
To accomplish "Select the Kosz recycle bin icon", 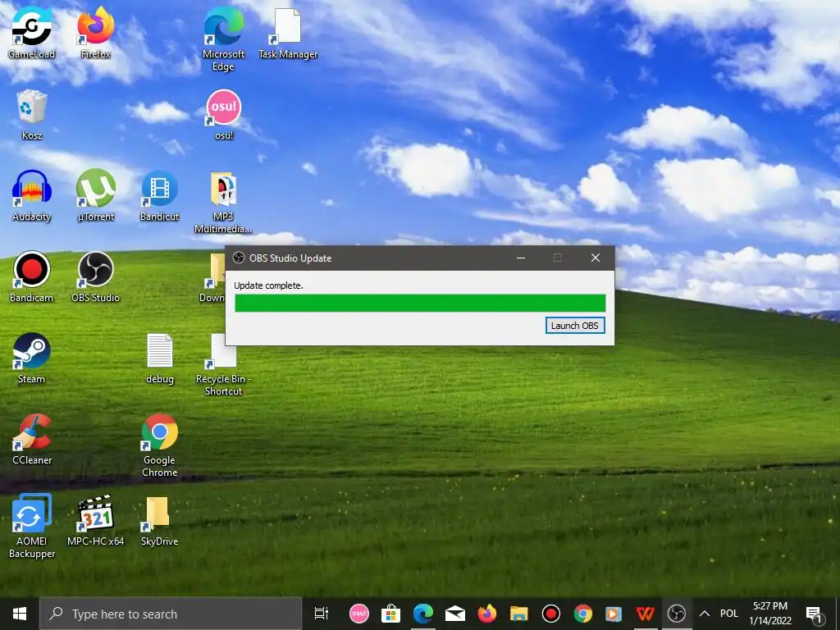I will pyautogui.click(x=32, y=115).
